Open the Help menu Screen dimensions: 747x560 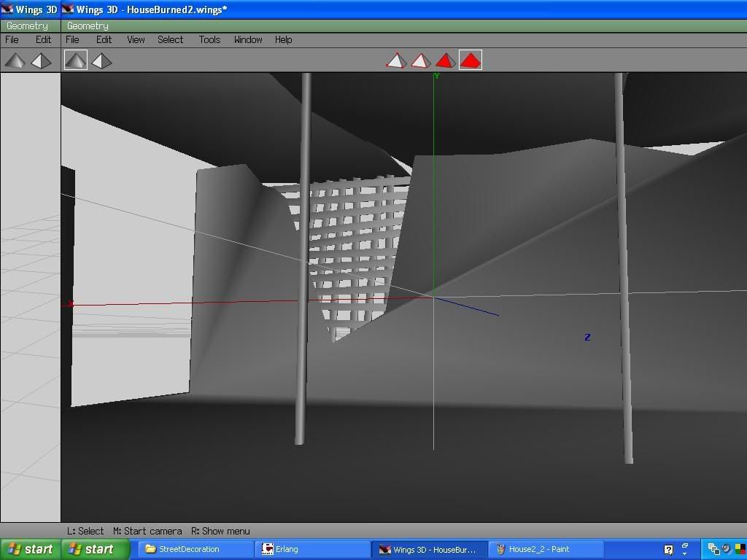click(x=283, y=39)
